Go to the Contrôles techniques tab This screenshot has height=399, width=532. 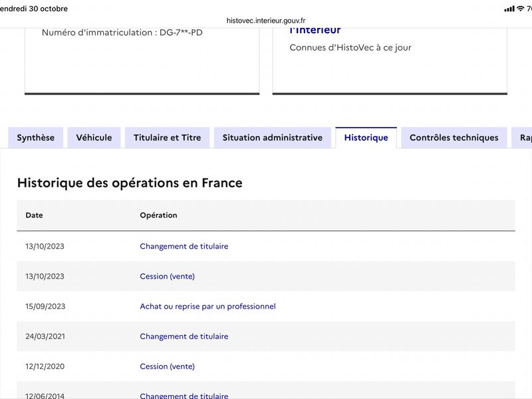click(454, 138)
